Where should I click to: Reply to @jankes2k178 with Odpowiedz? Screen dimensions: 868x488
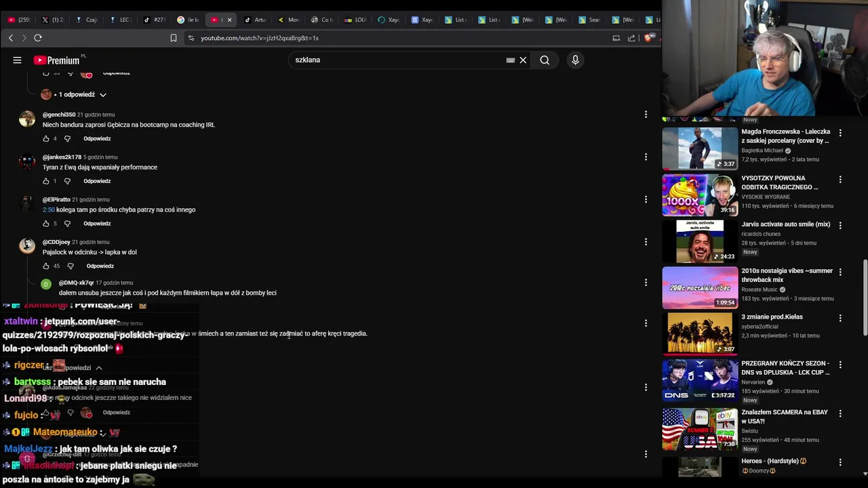click(x=97, y=182)
